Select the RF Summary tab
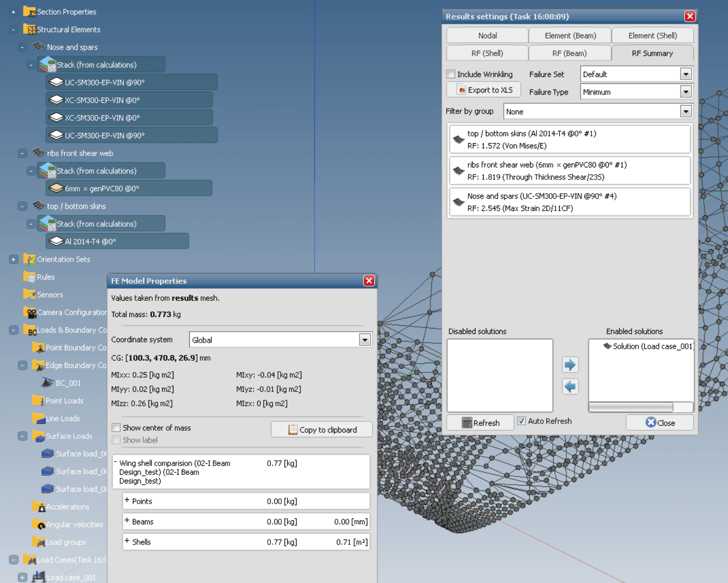Image resolution: width=728 pixels, height=583 pixels. 652,53
